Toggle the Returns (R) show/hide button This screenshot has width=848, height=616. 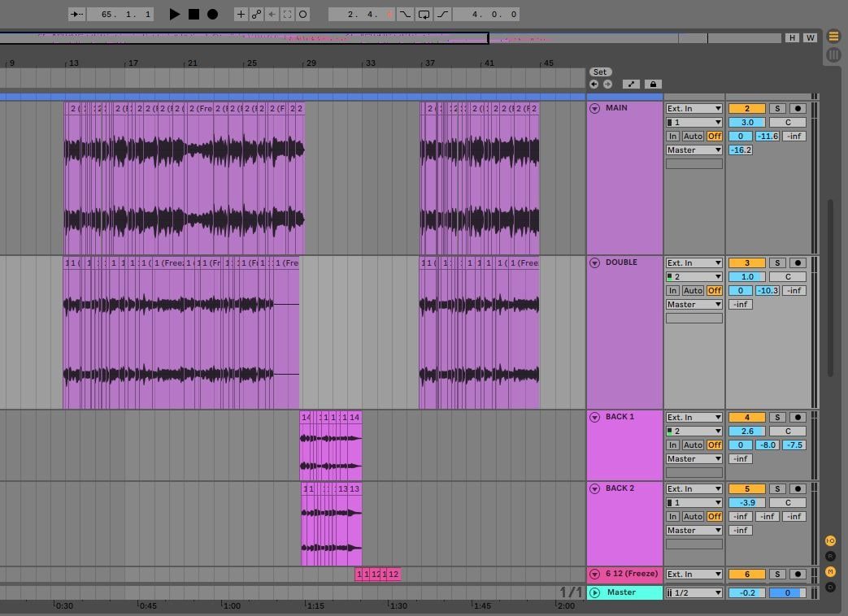pos(830,556)
